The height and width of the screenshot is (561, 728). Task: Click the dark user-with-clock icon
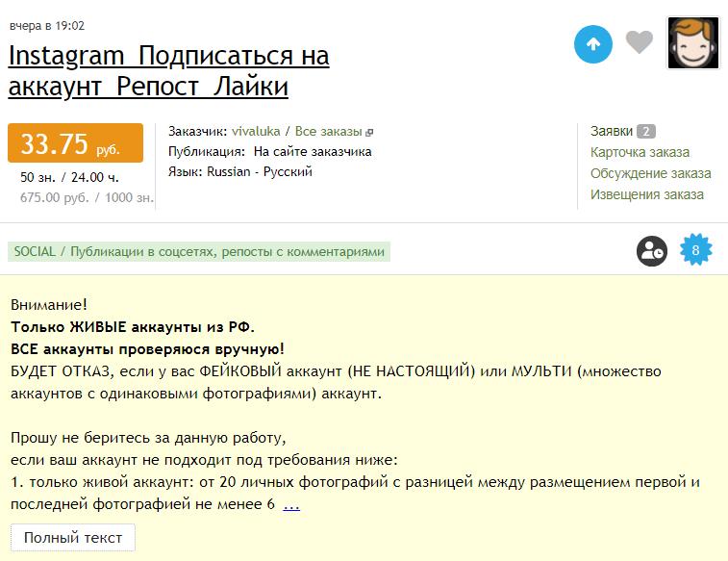[x=652, y=251]
